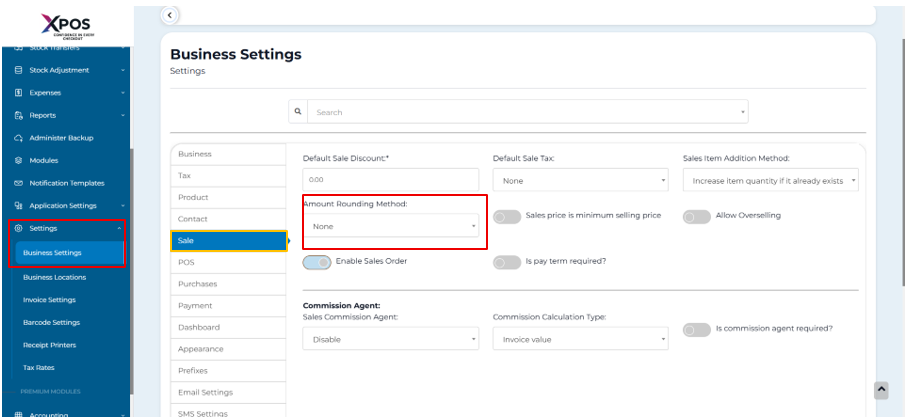
Task: Open Invoice Settings in the sidebar
Action: [50, 299]
